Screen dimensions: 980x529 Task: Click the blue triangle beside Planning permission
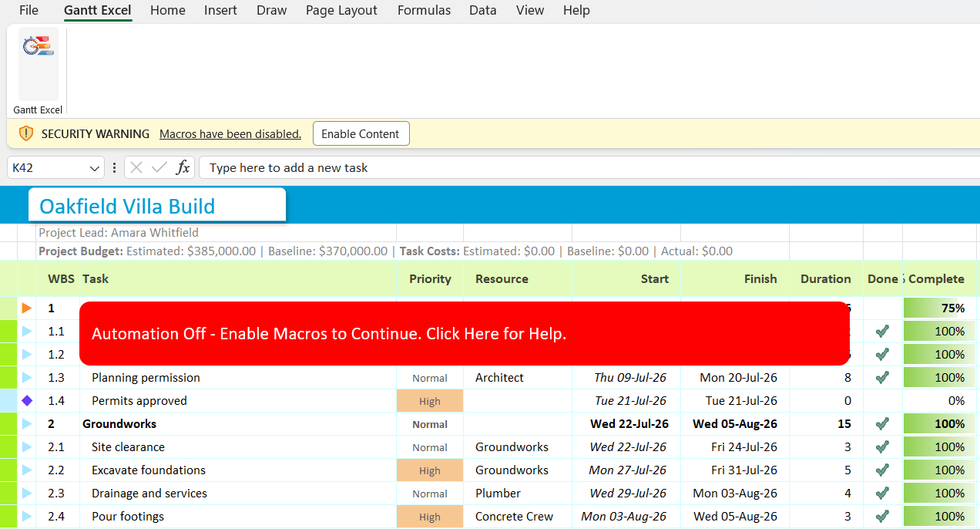pos(27,377)
